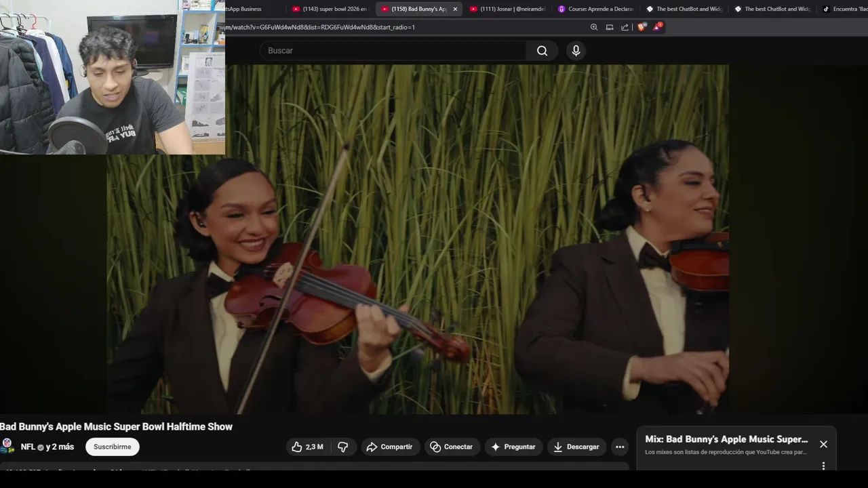Open the Preguntar AI button
The height and width of the screenshot is (488, 868).
(x=513, y=447)
